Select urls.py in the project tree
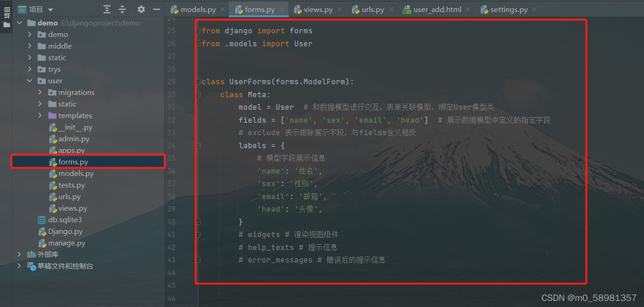The height and width of the screenshot is (307, 644). 69,196
